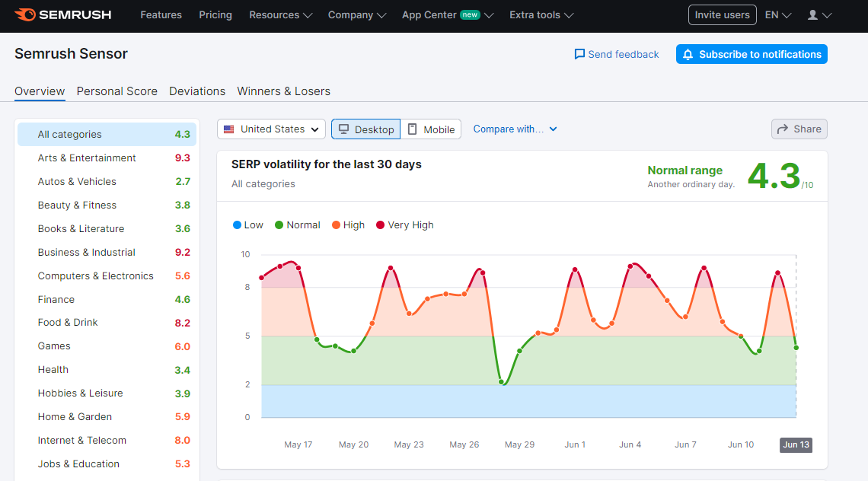Screen dimensions: 868x481
Task: Open the Compare with dropdown
Action: tap(515, 129)
